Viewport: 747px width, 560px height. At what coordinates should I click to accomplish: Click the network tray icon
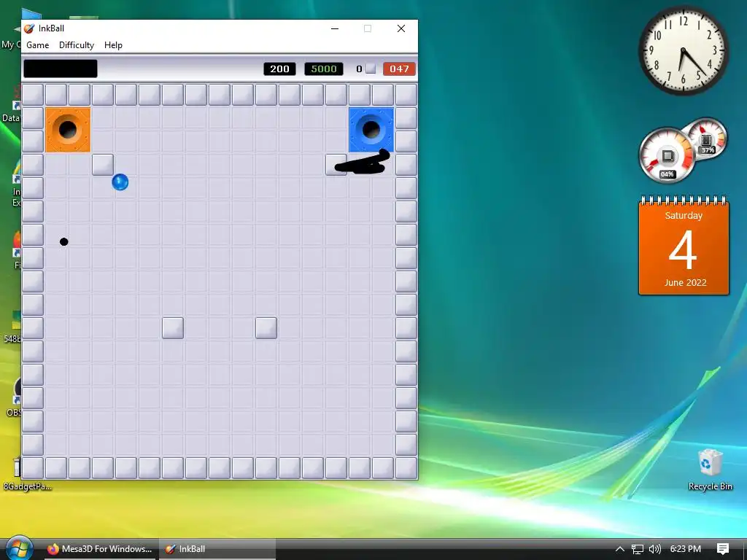(638, 549)
